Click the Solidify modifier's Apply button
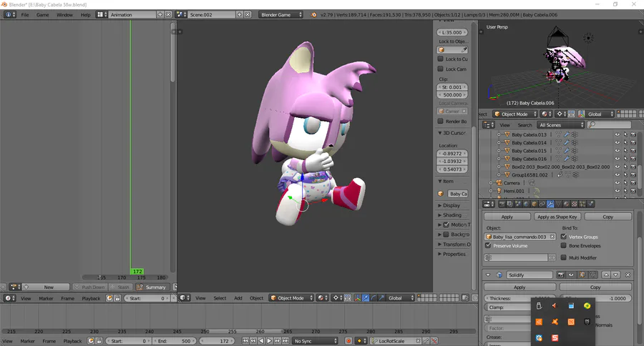644x346 pixels. [x=519, y=287]
